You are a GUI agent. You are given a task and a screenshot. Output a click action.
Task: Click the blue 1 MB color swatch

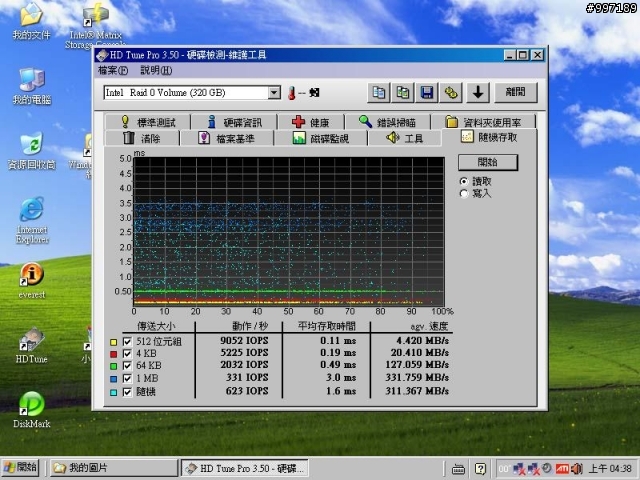tap(113, 379)
